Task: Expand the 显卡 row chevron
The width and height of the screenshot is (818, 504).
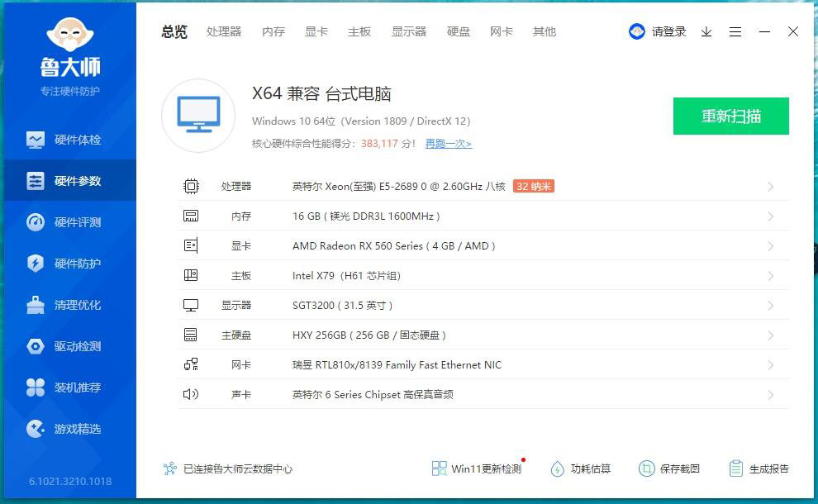Action: 771,246
